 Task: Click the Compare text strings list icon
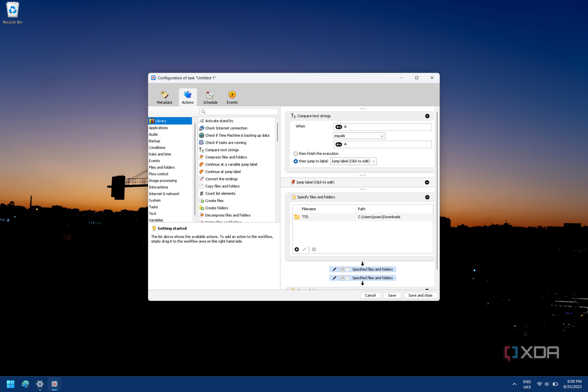pyautogui.click(x=202, y=150)
